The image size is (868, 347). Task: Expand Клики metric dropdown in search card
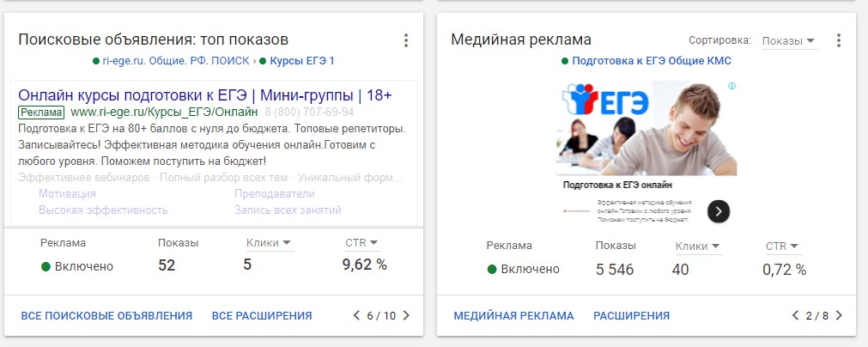coord(270,243)
